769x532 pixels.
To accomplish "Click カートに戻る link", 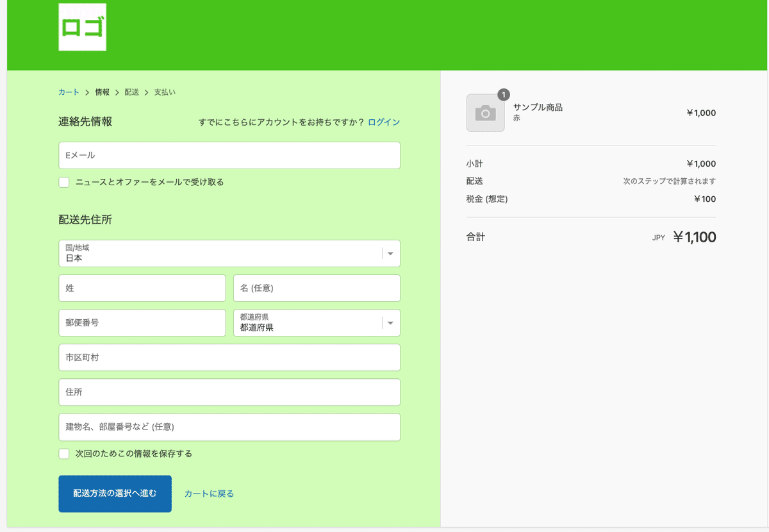I will point(209,494).
